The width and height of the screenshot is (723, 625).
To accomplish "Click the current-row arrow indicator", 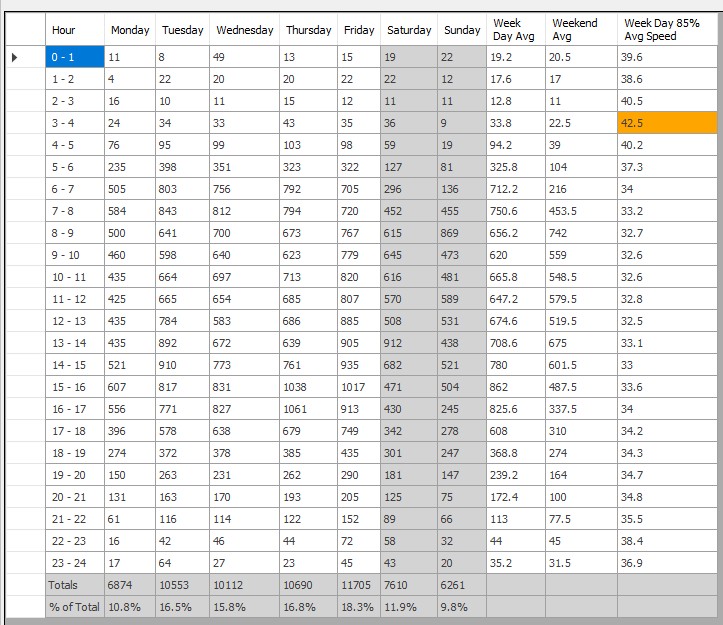I will 15,58.
